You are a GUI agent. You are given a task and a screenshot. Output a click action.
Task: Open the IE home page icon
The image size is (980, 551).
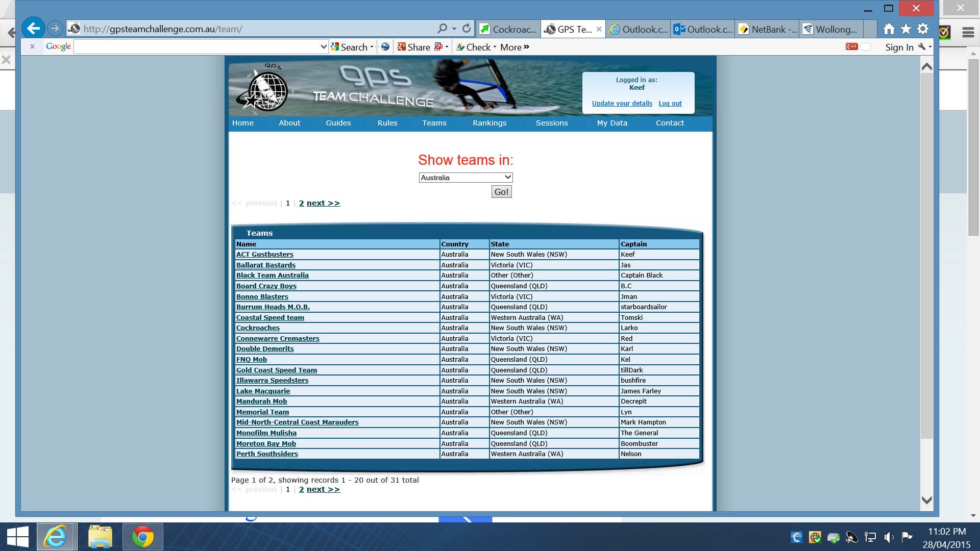[x=889, y=29]
